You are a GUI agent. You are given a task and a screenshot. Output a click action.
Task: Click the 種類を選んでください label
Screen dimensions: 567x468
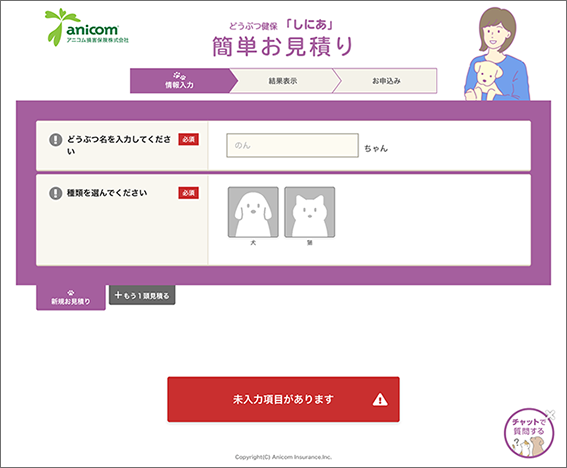pyautogui.click(x=107, y=193)
